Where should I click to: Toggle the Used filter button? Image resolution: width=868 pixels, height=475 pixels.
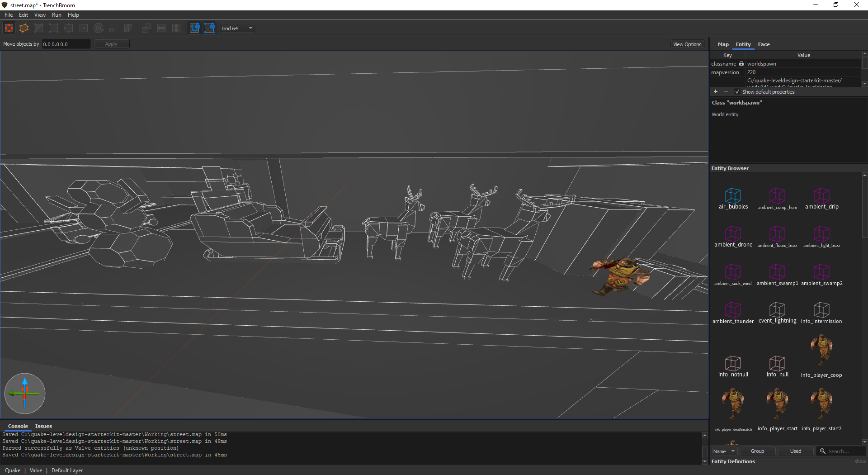[796, 451]
